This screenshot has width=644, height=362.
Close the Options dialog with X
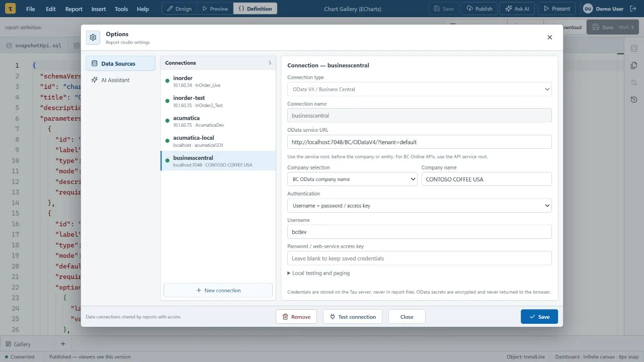[x=549, y=37]
